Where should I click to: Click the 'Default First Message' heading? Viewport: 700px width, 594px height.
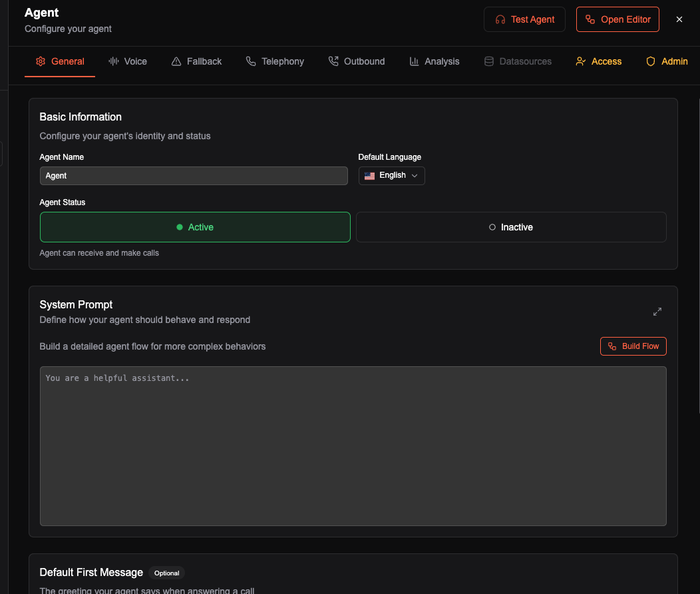[91, 573]
